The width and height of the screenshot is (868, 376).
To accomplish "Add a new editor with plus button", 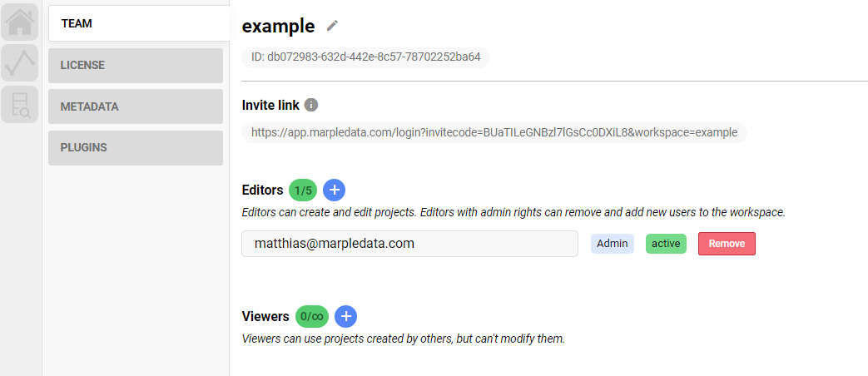I will tap(334, 190).
